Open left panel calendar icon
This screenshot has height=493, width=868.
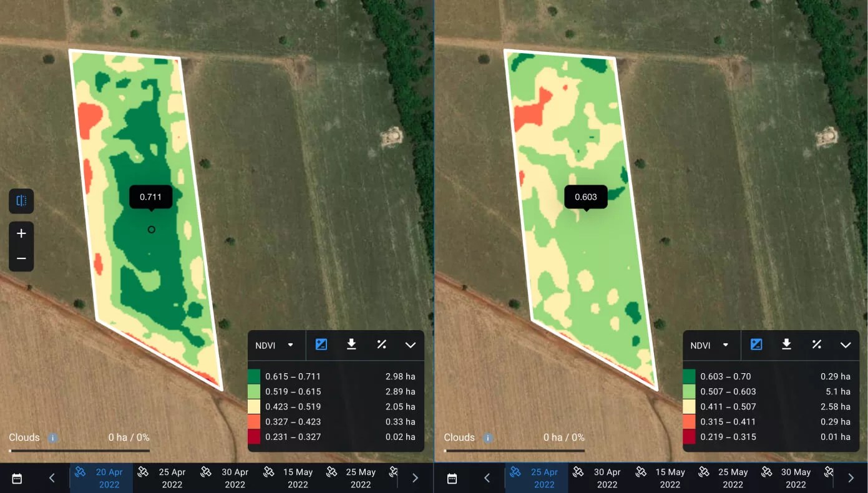17,479
